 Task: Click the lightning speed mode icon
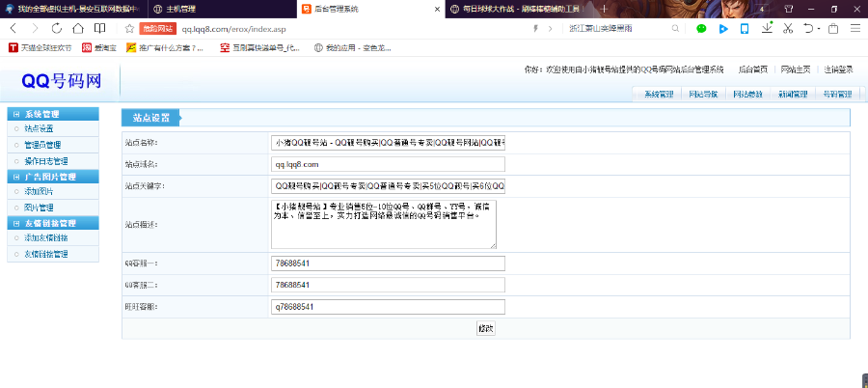(x=535, y=29)
